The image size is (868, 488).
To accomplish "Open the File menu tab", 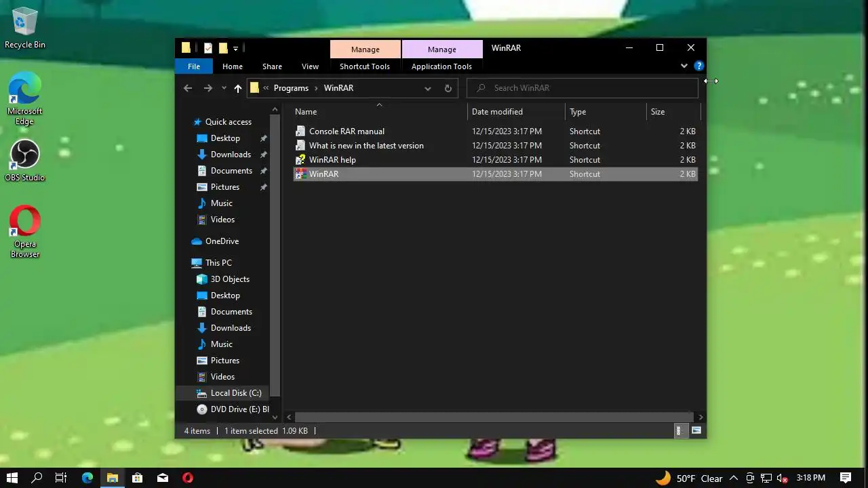I will (x=194, y=66).
